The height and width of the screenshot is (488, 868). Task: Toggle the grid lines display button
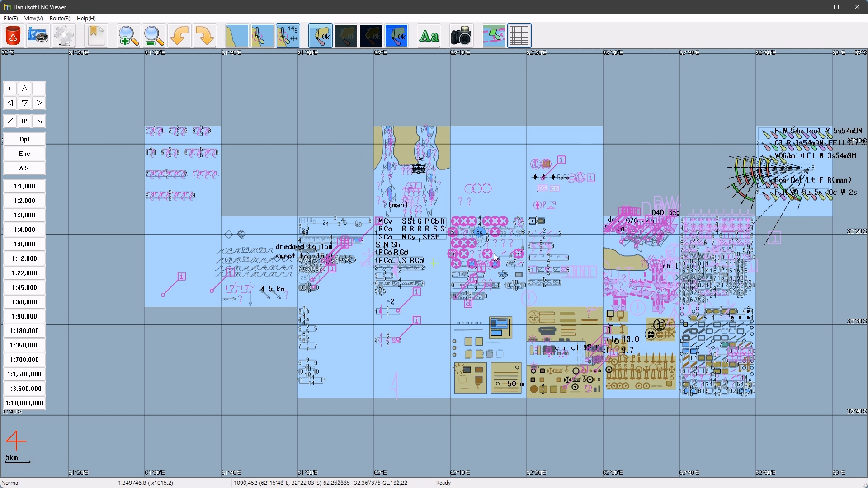click(x=519, y=36)
